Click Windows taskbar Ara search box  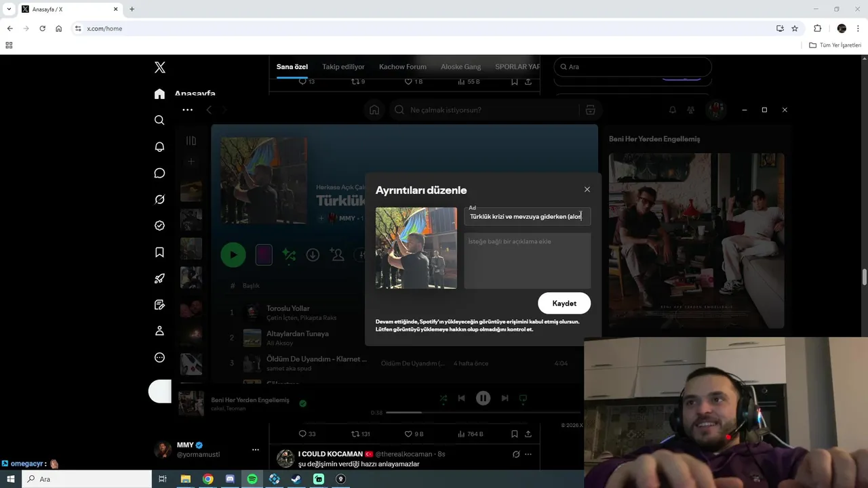click(87, 479)
